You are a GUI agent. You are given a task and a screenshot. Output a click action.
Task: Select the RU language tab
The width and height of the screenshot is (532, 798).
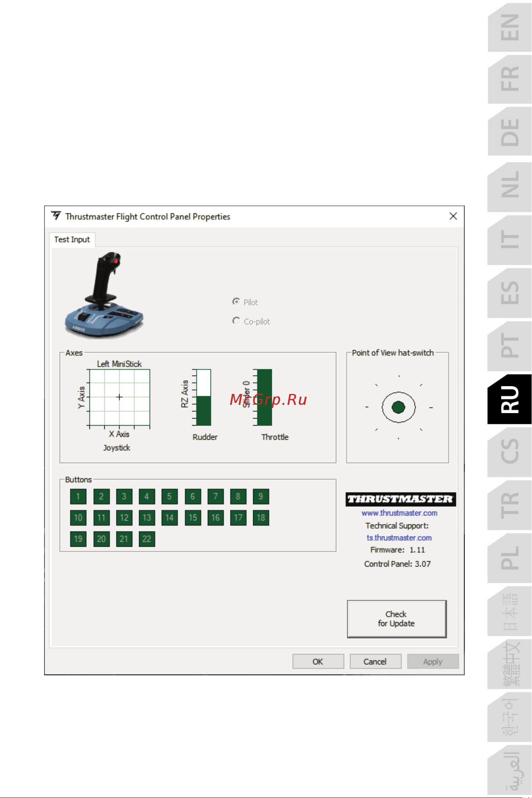pos(510,399)
